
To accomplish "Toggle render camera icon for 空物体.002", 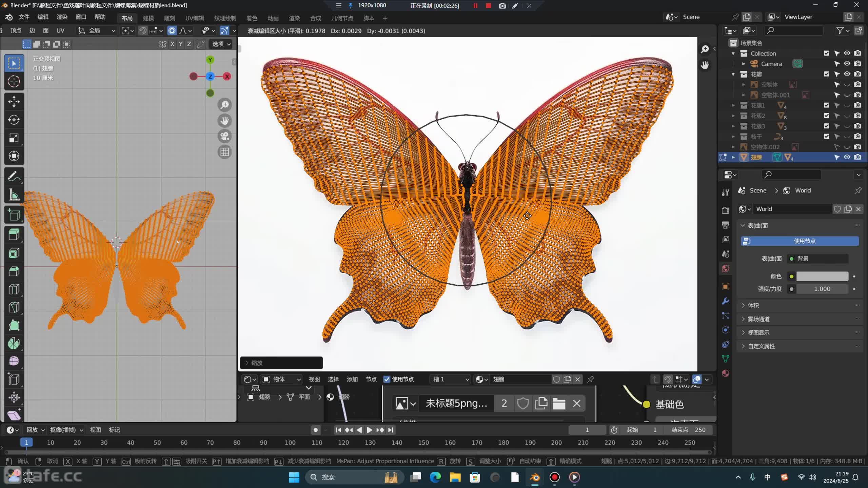I will [857, 147].
